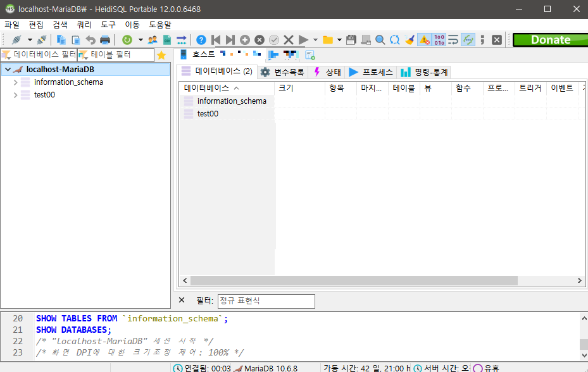This screenshot has height=372, width=588.
Task: Go to first row with skip-back icon
Action: pos(216,40)
